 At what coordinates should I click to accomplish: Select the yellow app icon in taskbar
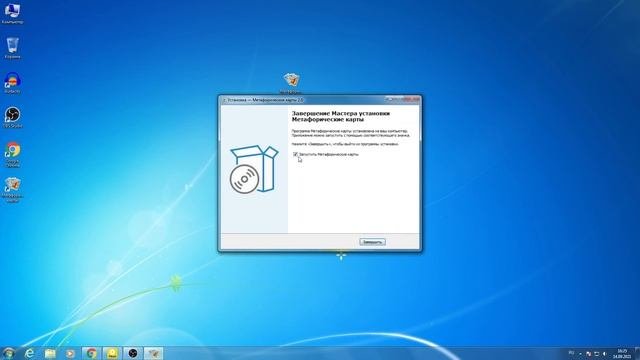click(x=112, y=353)
